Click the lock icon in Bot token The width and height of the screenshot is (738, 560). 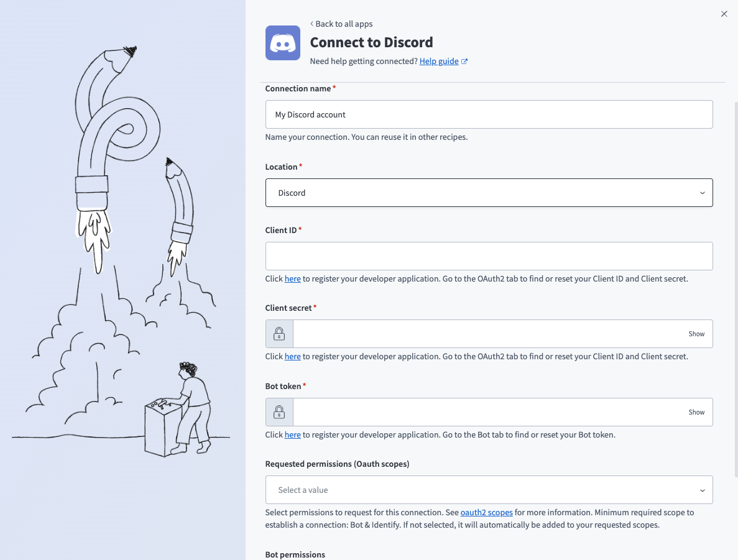point(279,412)
